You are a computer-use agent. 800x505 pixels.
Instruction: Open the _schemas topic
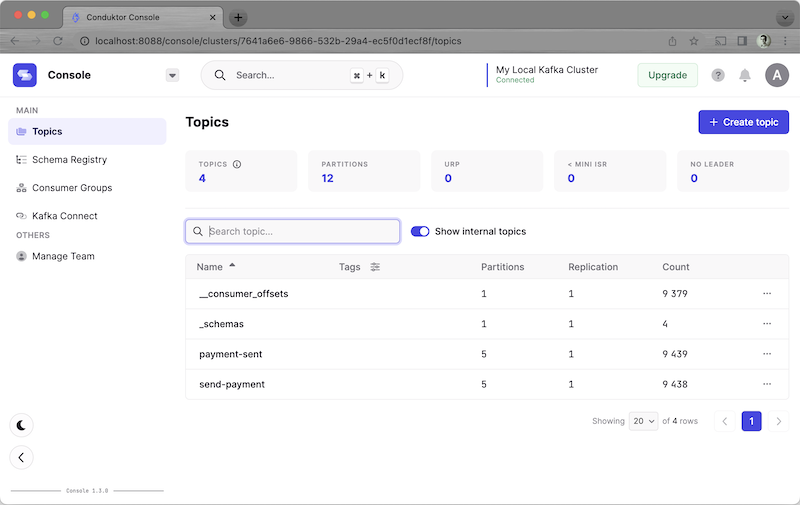click(221, 324)
